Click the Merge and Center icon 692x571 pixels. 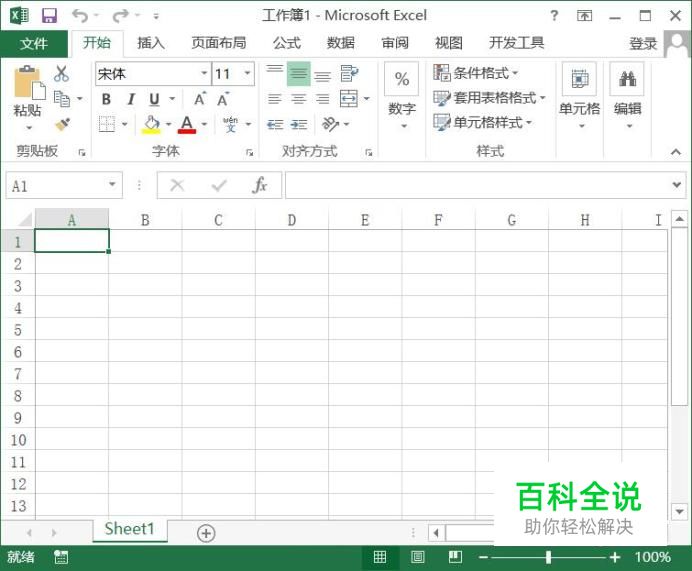point(349,98)
